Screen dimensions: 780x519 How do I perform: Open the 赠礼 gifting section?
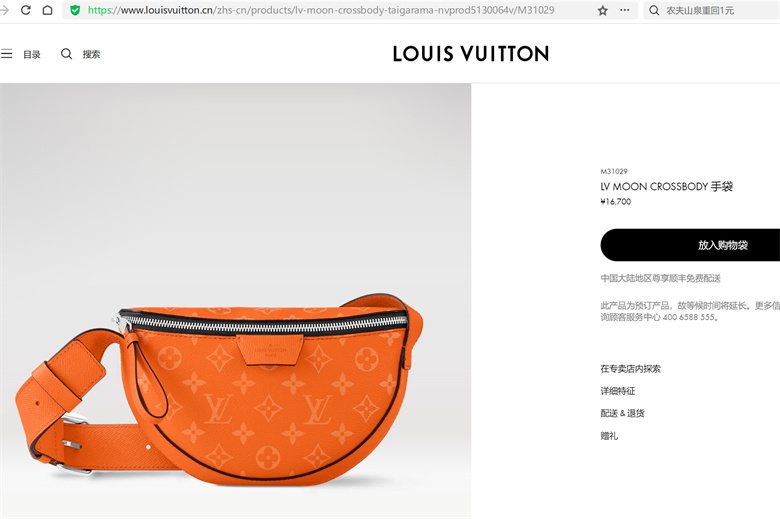point(609,436)
